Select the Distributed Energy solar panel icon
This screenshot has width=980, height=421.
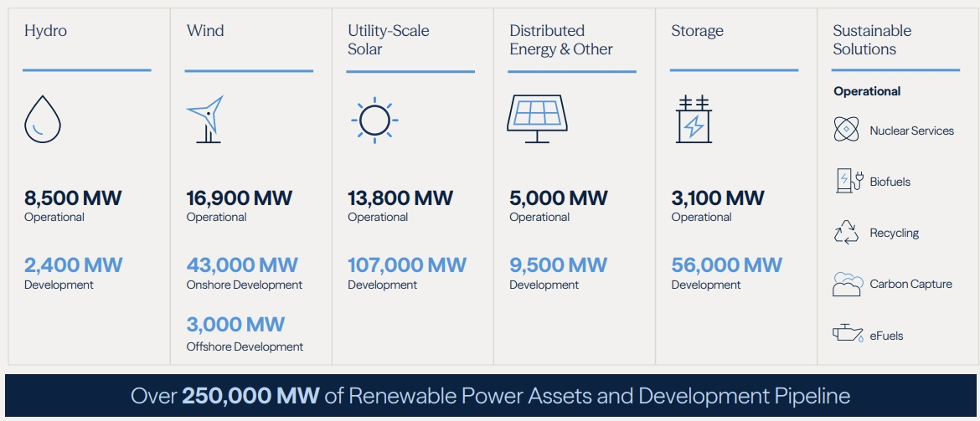point(537,119)
